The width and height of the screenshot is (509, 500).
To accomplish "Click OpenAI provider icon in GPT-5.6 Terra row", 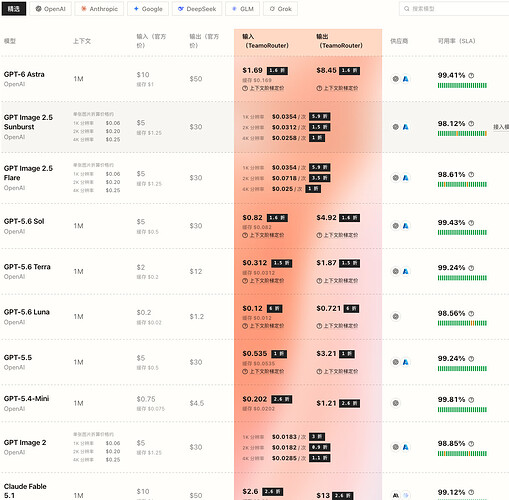I will click(x=395, y=271).
